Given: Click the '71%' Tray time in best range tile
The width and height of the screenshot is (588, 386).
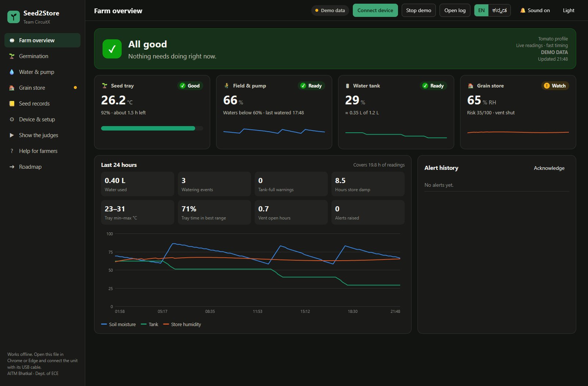Looking at the screenshot, I should point(214,212).
